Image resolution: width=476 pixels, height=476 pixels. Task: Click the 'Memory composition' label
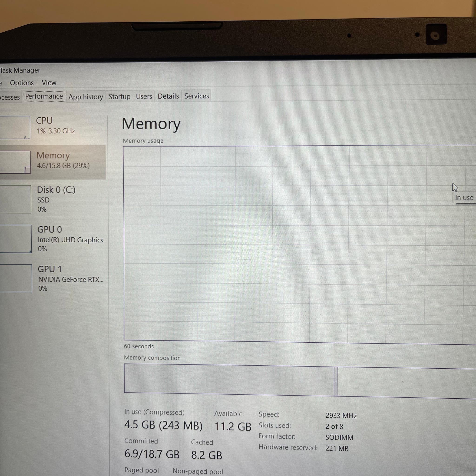click(152, 358)
